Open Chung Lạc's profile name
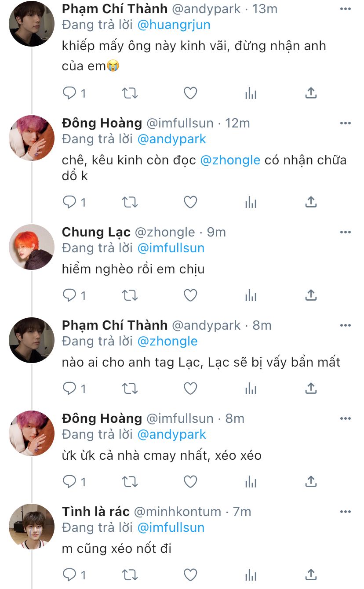Image resolution: width=364 pixels, height=589 pixels. [x=96, y=232]
